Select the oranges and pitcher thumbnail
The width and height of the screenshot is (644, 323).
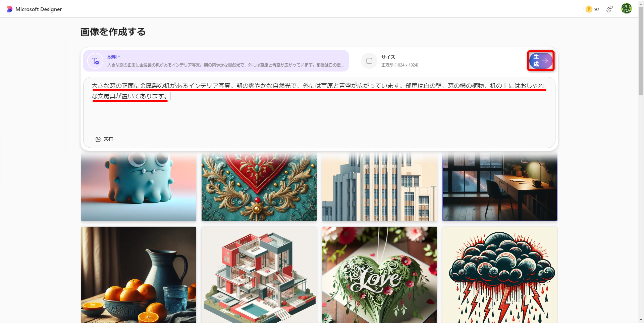pos(139,275)
